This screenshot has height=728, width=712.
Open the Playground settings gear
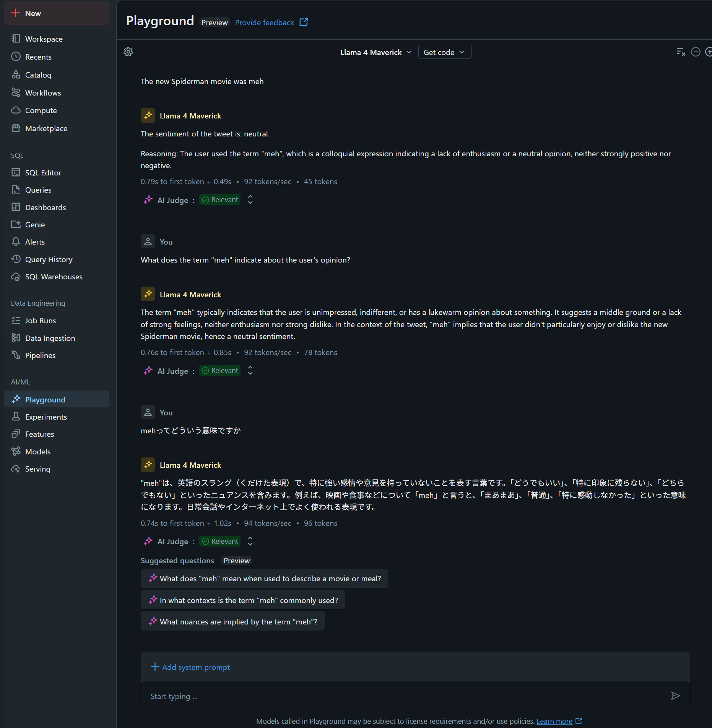[128, 52]
